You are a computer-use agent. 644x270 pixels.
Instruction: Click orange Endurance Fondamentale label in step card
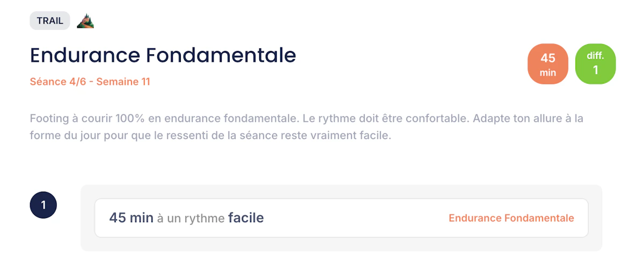(x=511, y=218)
